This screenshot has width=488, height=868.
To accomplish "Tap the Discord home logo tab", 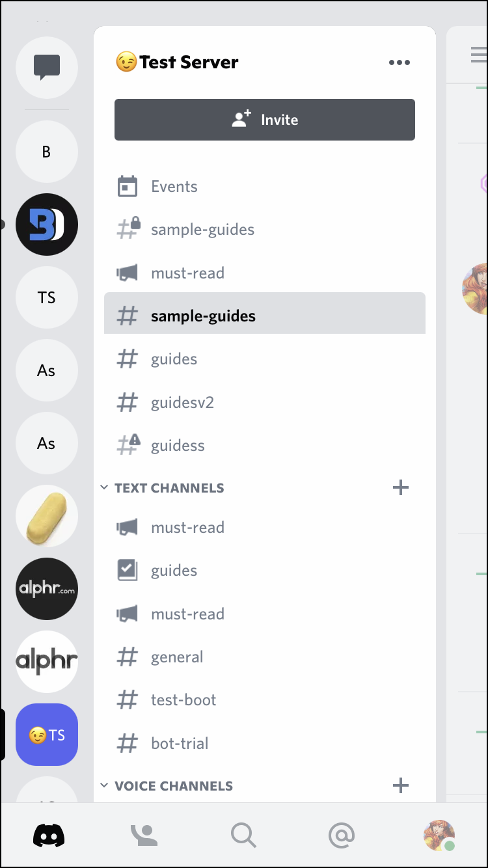I will point(49,835).
